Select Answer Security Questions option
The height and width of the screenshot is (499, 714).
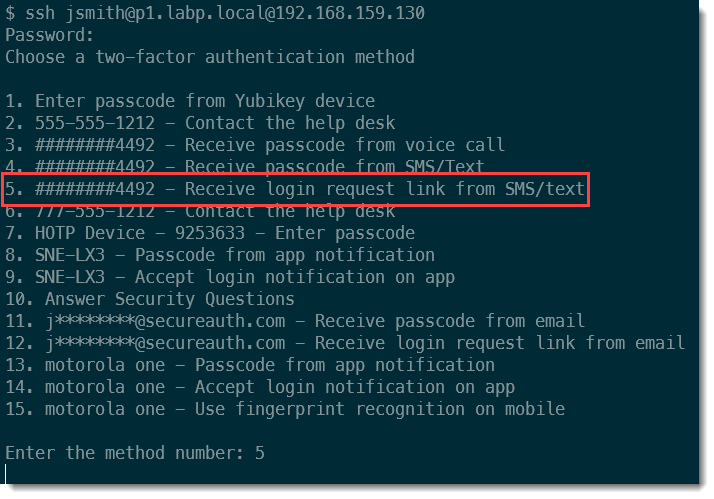[x=150, y=299]
